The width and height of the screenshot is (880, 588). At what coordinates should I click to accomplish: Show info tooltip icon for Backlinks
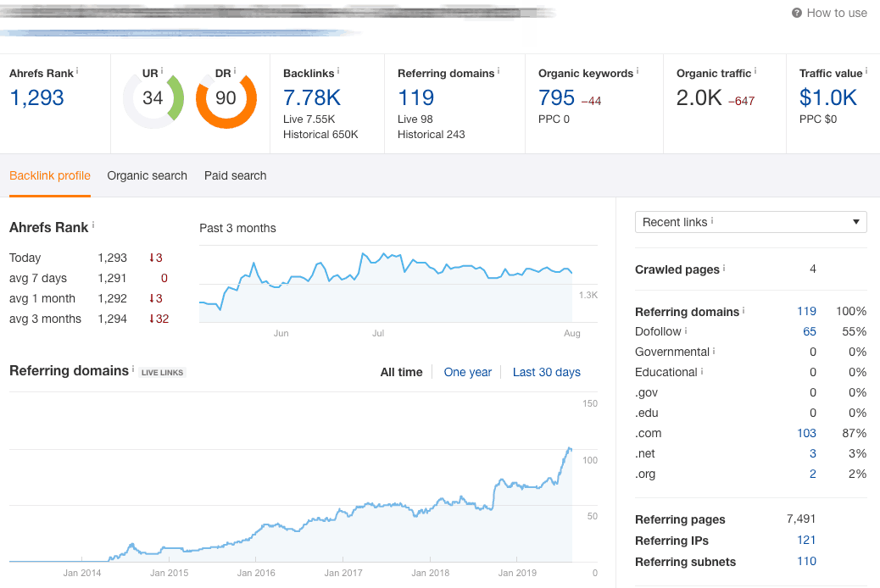tap(338, 70)
